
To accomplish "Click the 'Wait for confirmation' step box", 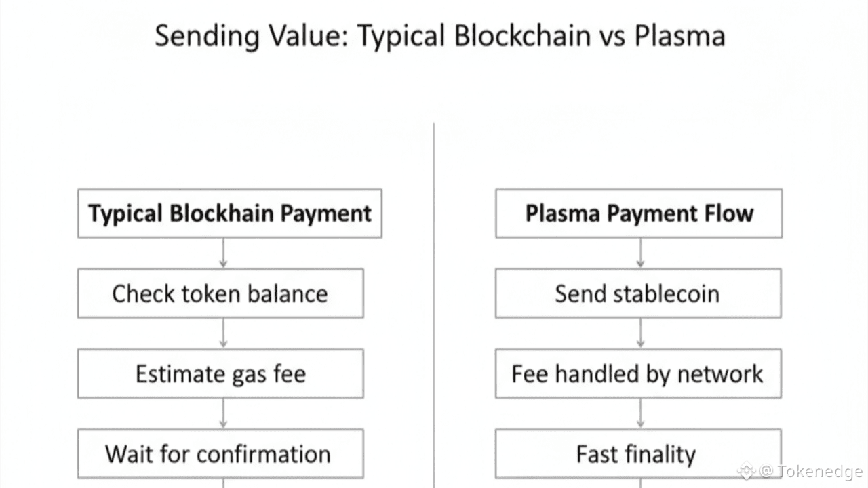I will point(220,453).
